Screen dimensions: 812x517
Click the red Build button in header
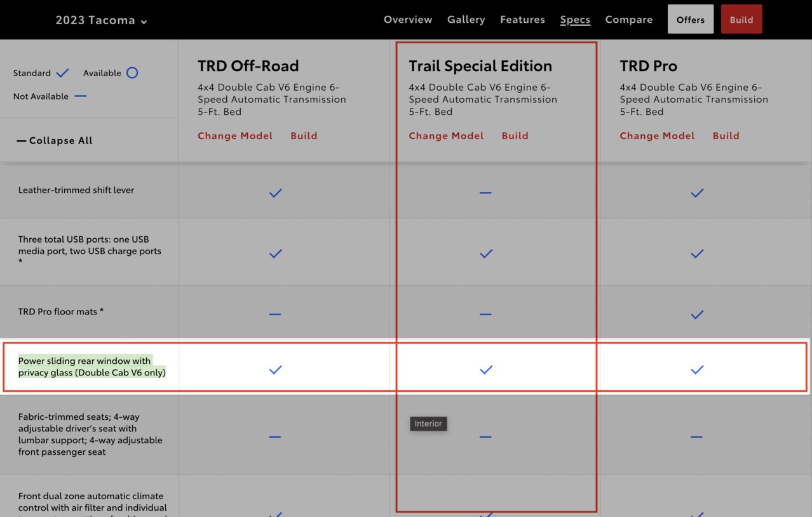point(741,19)
